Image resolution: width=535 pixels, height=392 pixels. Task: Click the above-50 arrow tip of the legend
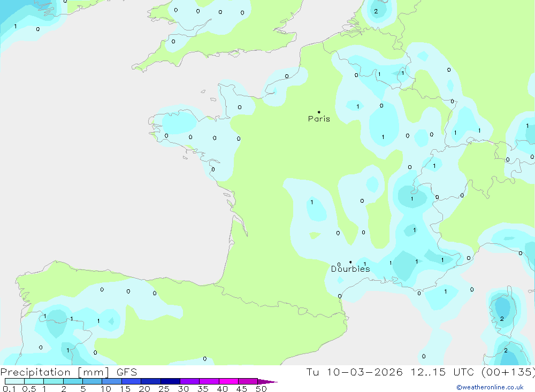267,382
